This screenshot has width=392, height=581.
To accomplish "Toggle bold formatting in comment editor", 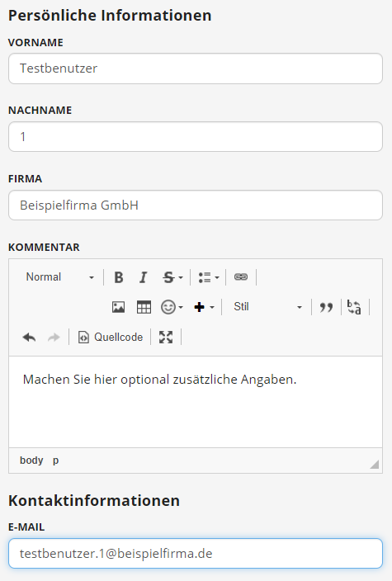I will 119,277.
